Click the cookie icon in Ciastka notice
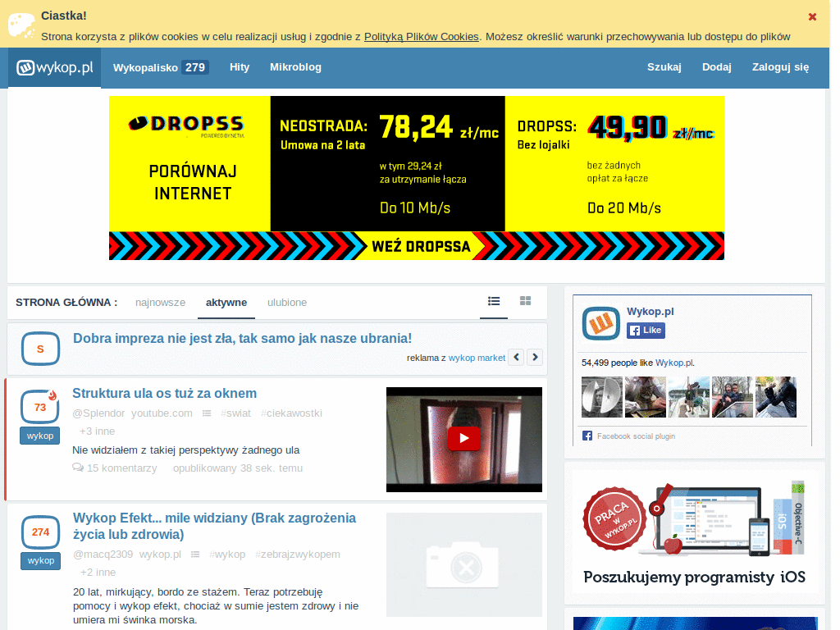 [21, 25]
